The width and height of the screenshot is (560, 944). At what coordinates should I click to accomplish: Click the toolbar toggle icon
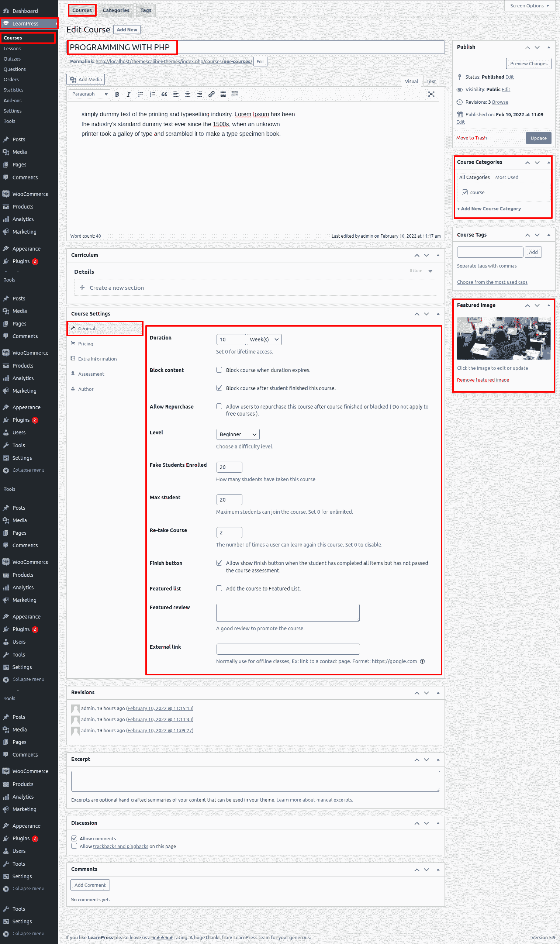[235, 94]
